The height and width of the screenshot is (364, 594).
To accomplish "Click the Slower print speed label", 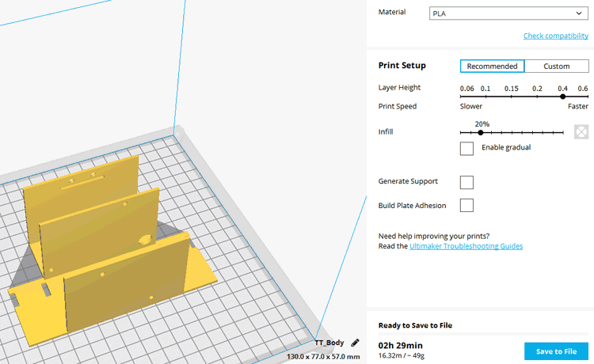I will [471, 106].
